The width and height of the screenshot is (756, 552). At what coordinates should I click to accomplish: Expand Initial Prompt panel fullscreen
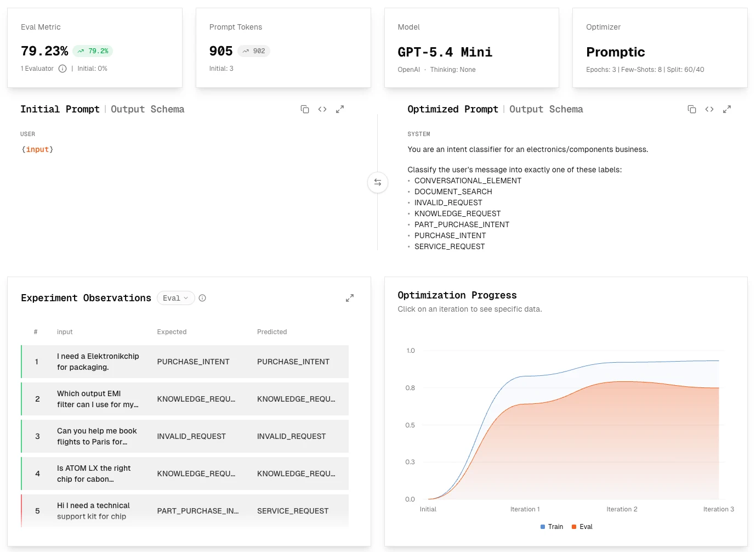(x=340, y=109)
